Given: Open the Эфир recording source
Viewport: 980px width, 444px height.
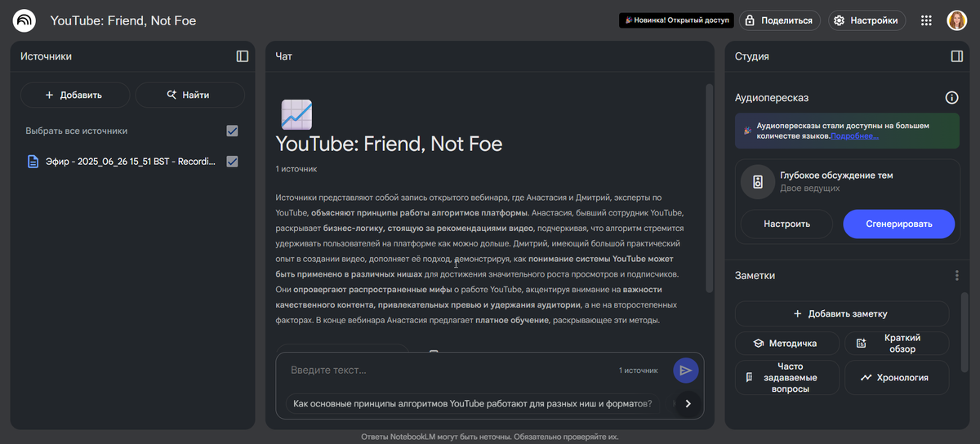Looking at the screenshot, I should click(131, 162).
